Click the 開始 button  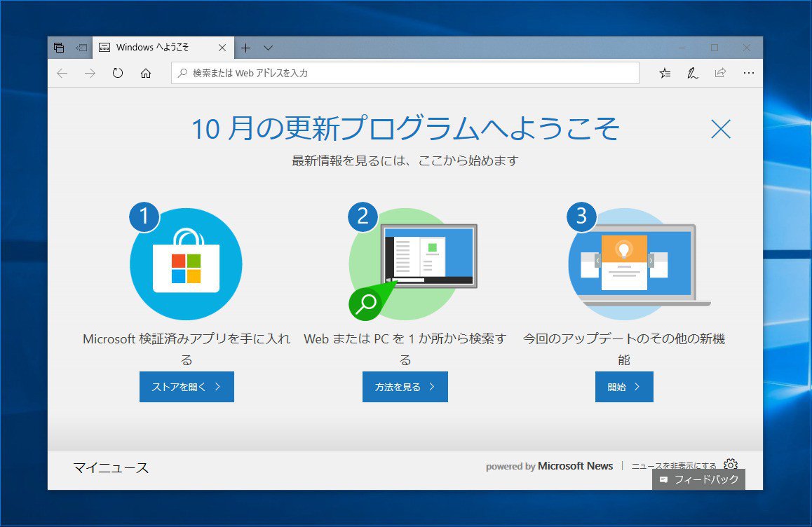click(x=624, y=387)
